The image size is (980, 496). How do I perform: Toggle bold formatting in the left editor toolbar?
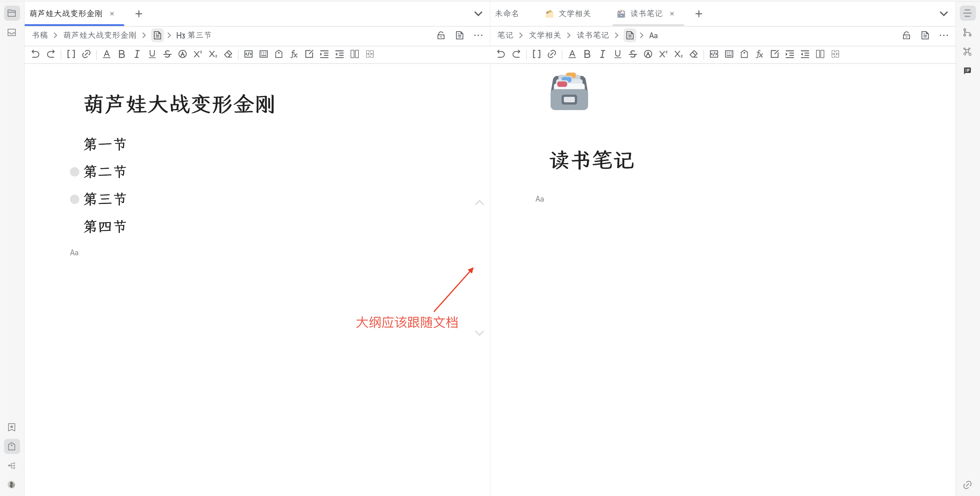[121, 54]
